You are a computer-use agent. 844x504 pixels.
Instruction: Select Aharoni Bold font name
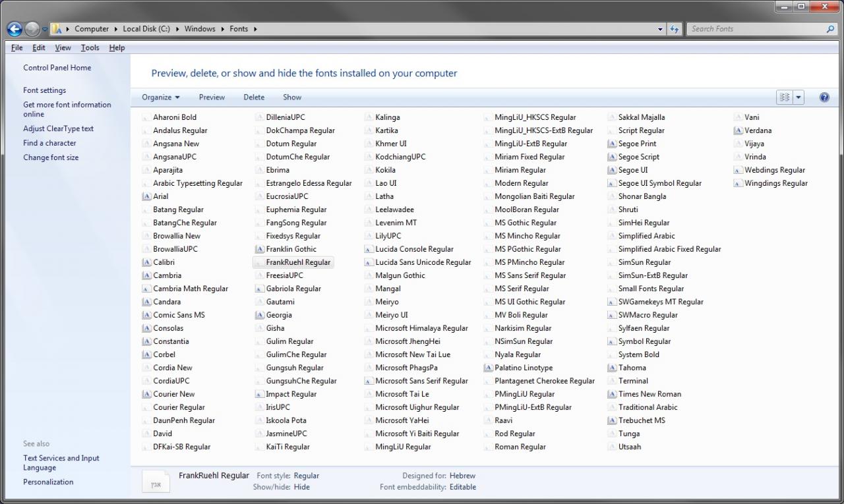pos(175,117)
